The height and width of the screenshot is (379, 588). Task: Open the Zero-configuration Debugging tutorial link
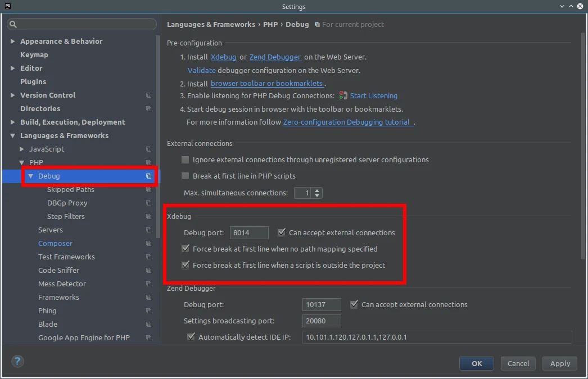347,122
